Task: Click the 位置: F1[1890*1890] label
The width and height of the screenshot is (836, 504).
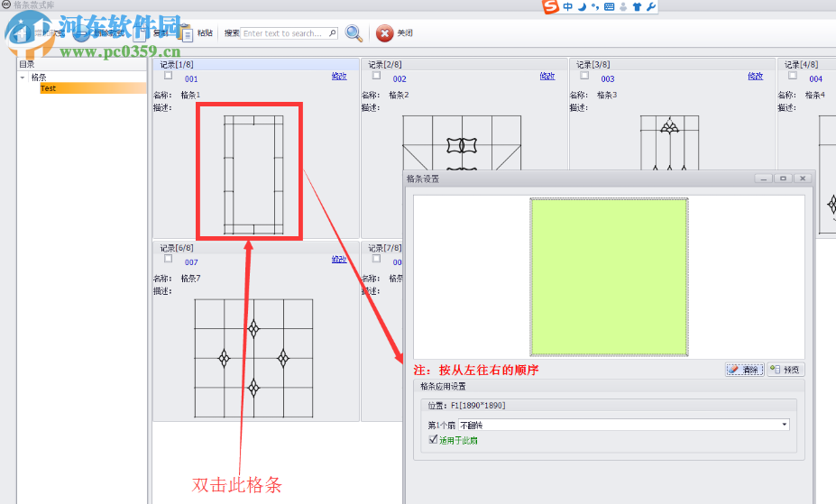Action: coord(466,406)
